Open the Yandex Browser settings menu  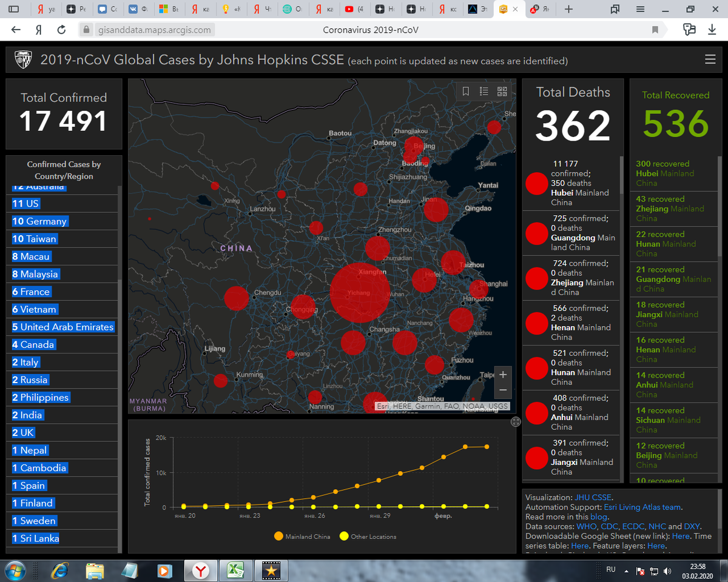pyautogui.click(x=640, y=9)
